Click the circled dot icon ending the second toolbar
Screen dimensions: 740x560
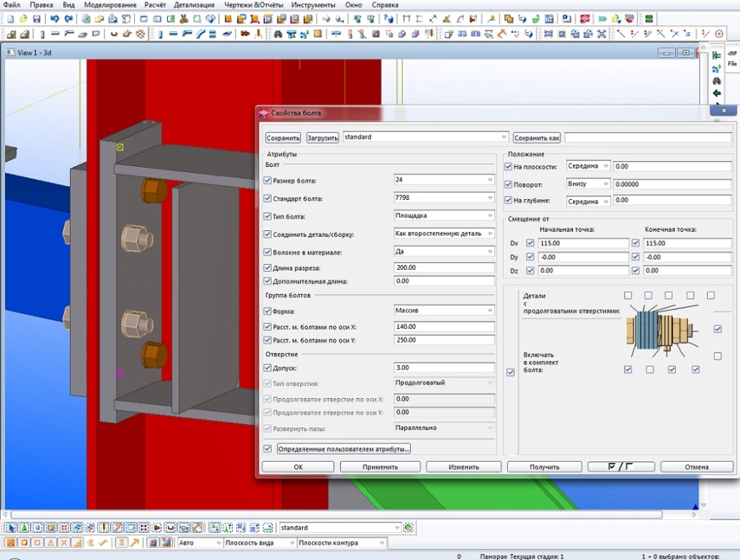pos(720,34)
